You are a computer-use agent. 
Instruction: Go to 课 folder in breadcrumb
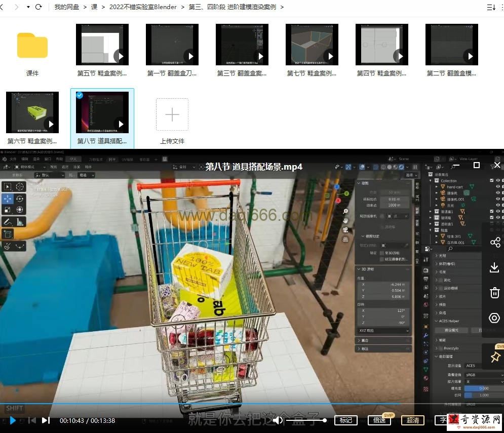(94, 7)
